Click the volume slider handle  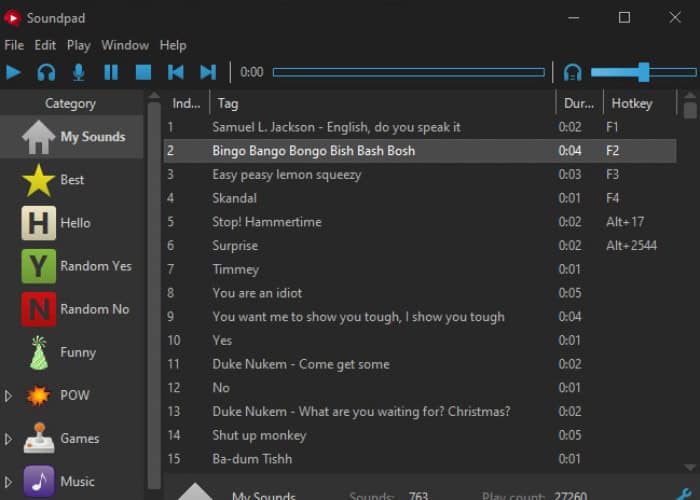(643, 72)
